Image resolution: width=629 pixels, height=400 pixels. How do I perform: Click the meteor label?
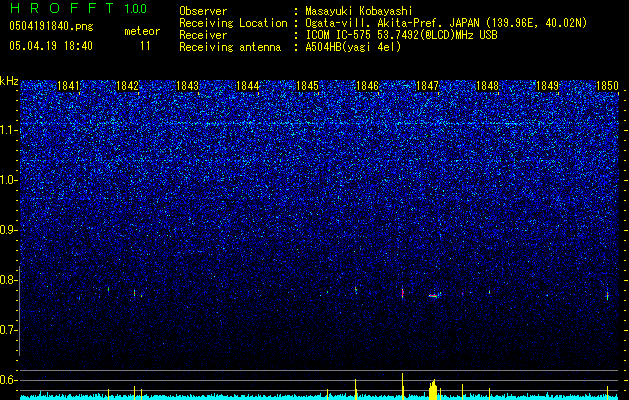142,31
